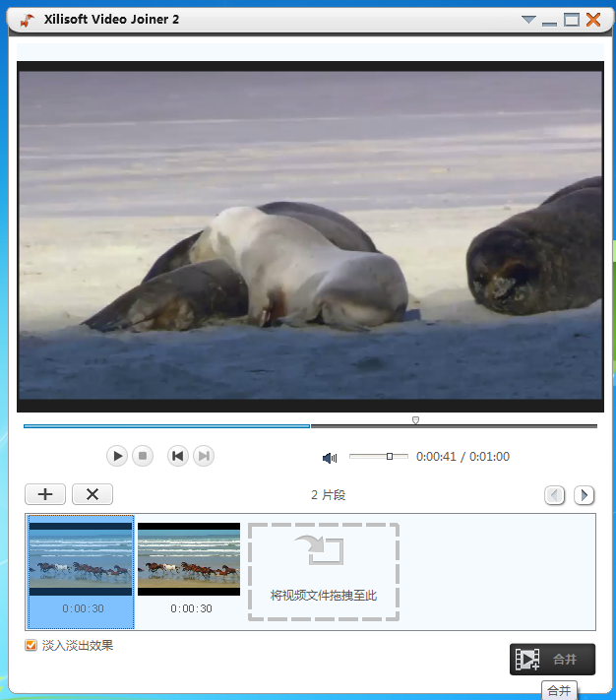Close the Video Joiner window
The height and width of the screenshot is (700, 616).
(x=593, y=20)
